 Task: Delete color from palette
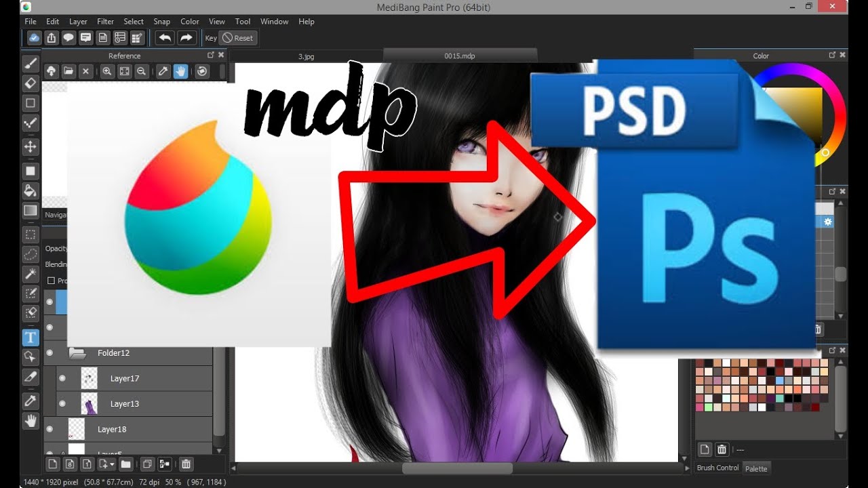pos(722,449)
